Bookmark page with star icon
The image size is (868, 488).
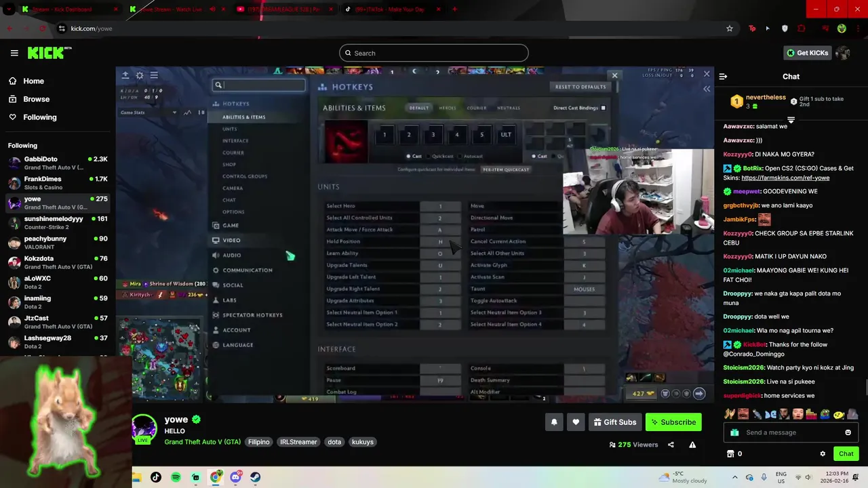tap(730, 28)
